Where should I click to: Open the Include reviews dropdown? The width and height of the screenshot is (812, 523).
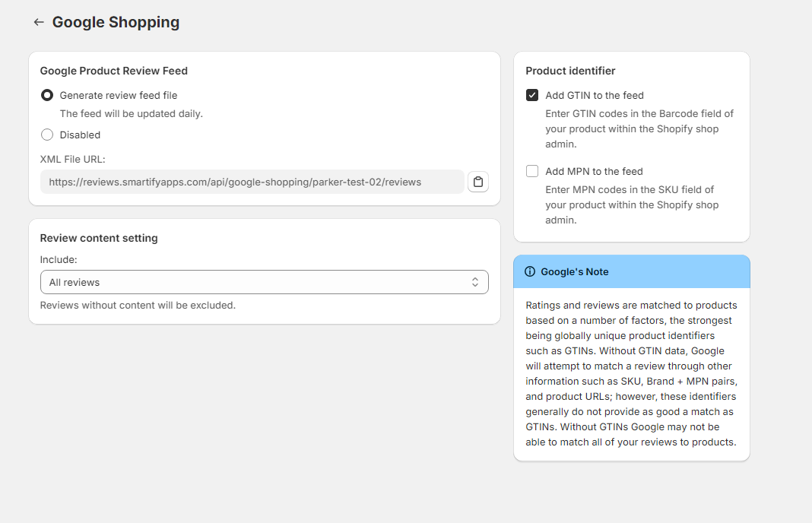point(264,282)
